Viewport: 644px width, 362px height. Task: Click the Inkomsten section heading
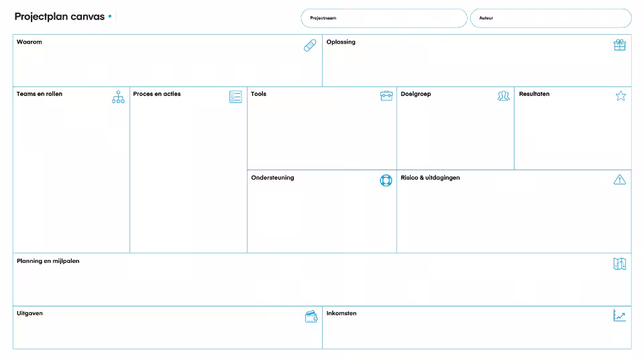click(341, 314)
